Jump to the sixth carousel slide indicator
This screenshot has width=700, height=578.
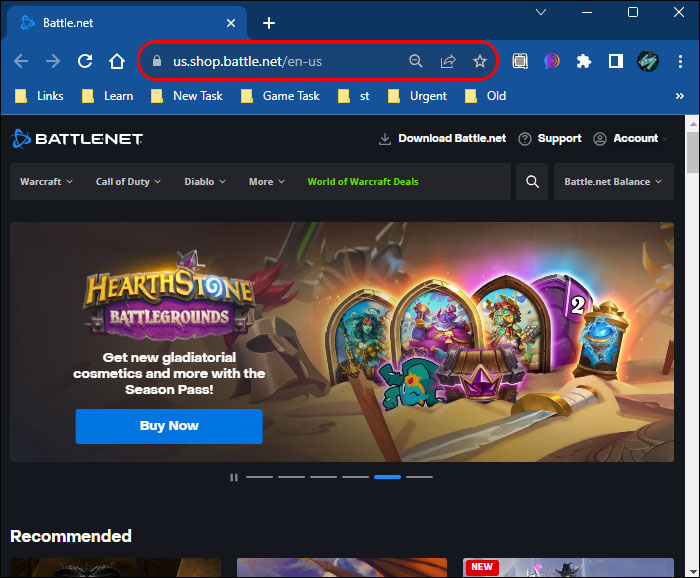point(420,477)
